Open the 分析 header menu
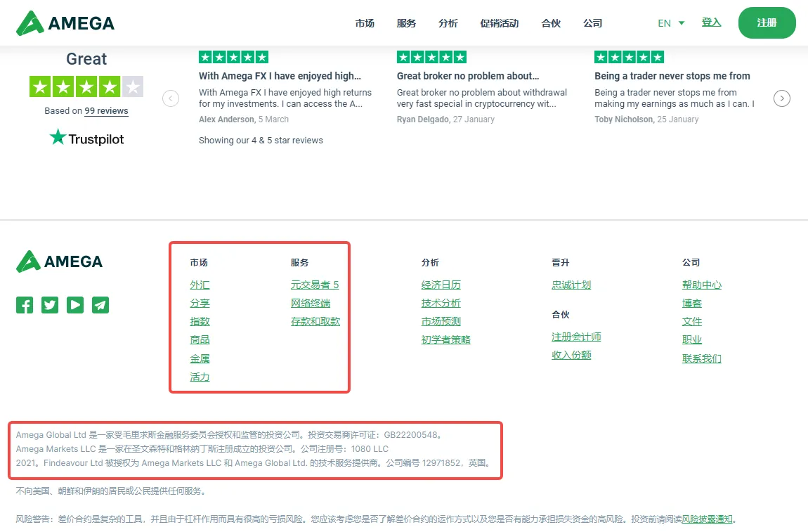 [x=448, y=23]
